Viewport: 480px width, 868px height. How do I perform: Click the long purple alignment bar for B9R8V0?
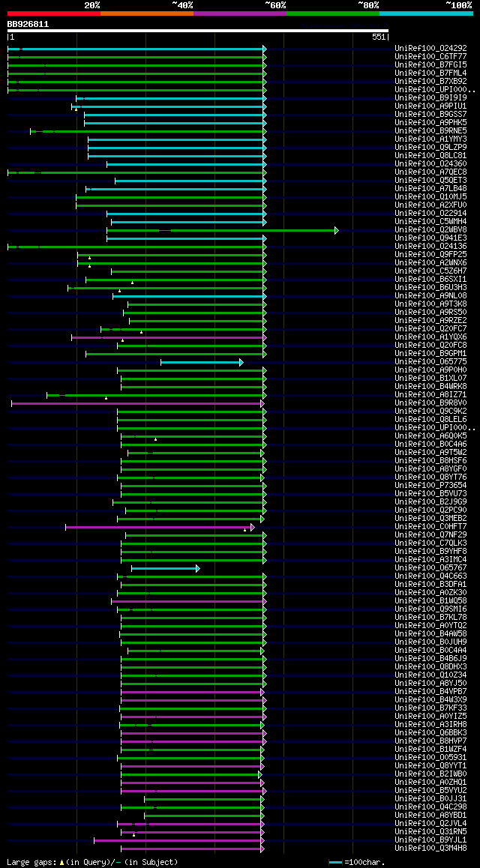138,403
